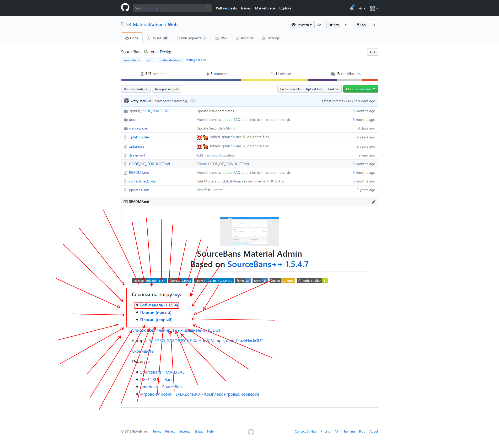
Task: Click the GitHub octocat logo in the header
Action: (x=125, y=8)
